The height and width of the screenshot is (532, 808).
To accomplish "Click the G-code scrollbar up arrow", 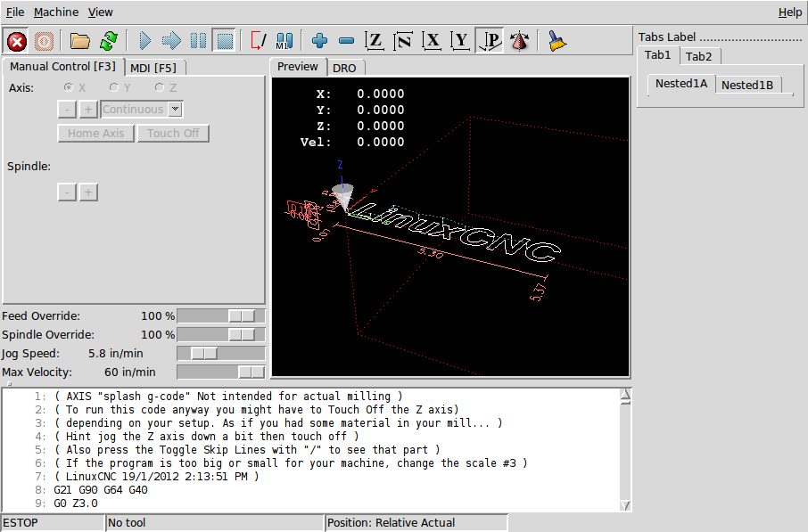I will [x=625, y=395].
